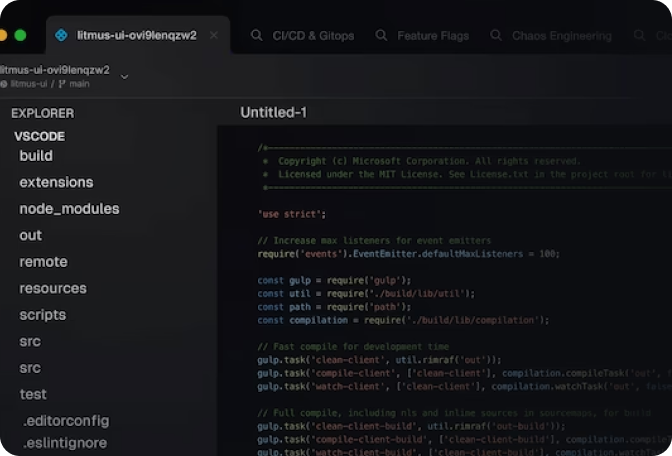This screenshot has height=456, width=672.
Task: Click the search icon beside CI/CD & Gitops
Action: 256,36
